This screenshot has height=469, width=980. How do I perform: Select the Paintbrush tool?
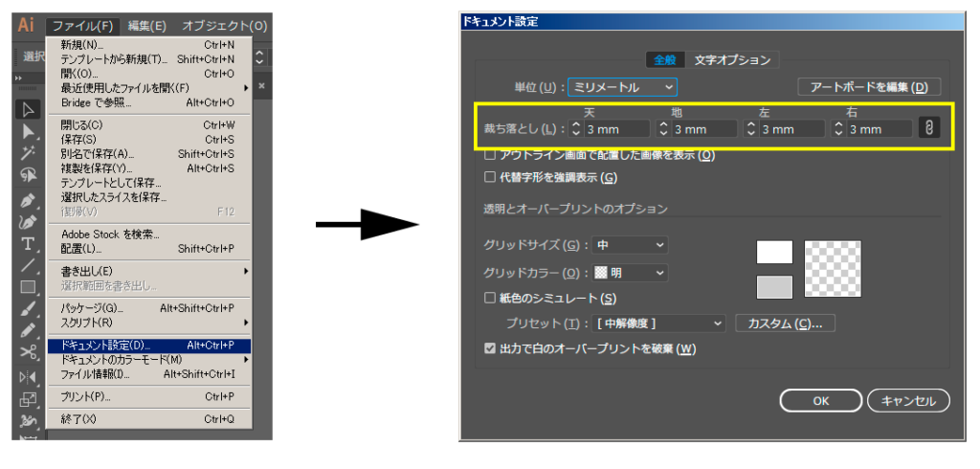coord(28,309)
